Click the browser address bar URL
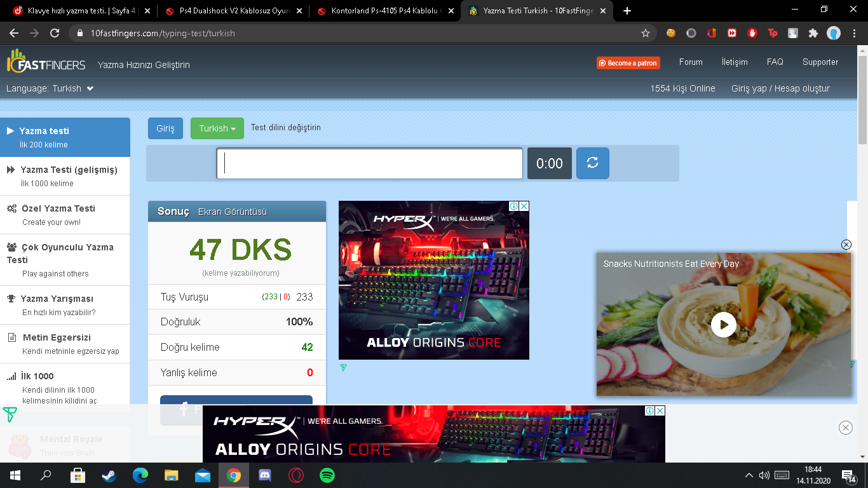 coord(163,33)
